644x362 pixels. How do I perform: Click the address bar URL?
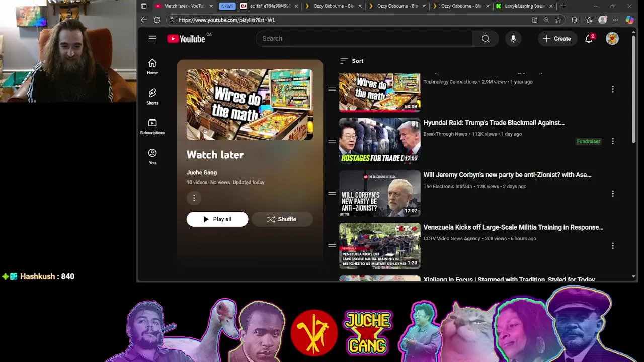click(226, 20)
